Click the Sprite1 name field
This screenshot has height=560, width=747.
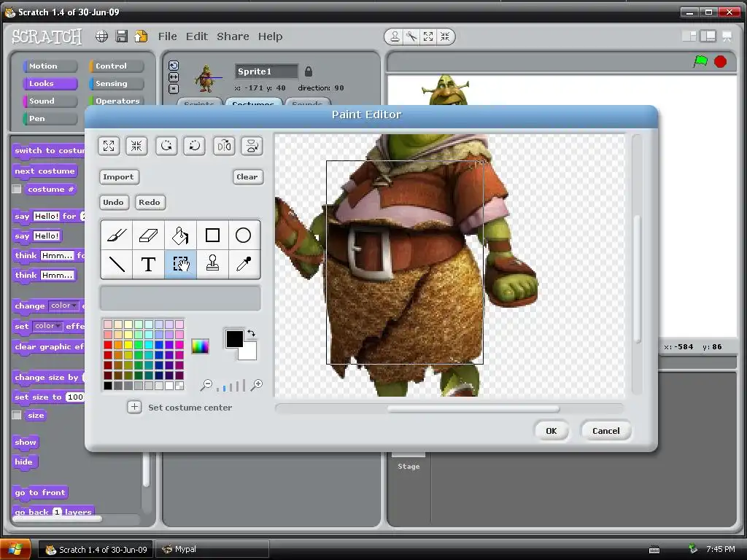[x=266, y=71]
